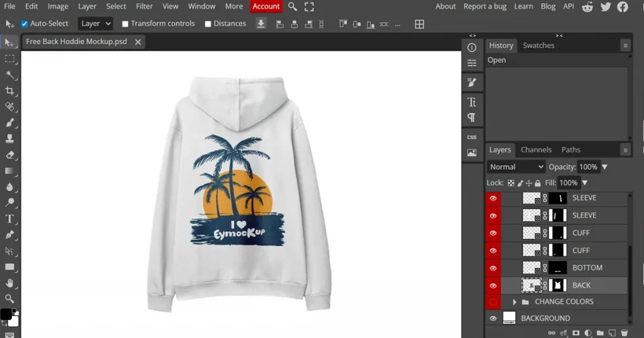The height and width of the screenshot is (338, 644).
Task: Switch to the Channels tab
Action: click(x=536, y=150)
